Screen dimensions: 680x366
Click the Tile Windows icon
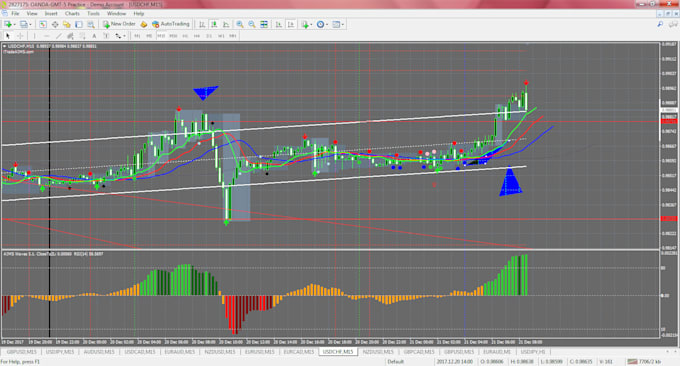(264, 24)
